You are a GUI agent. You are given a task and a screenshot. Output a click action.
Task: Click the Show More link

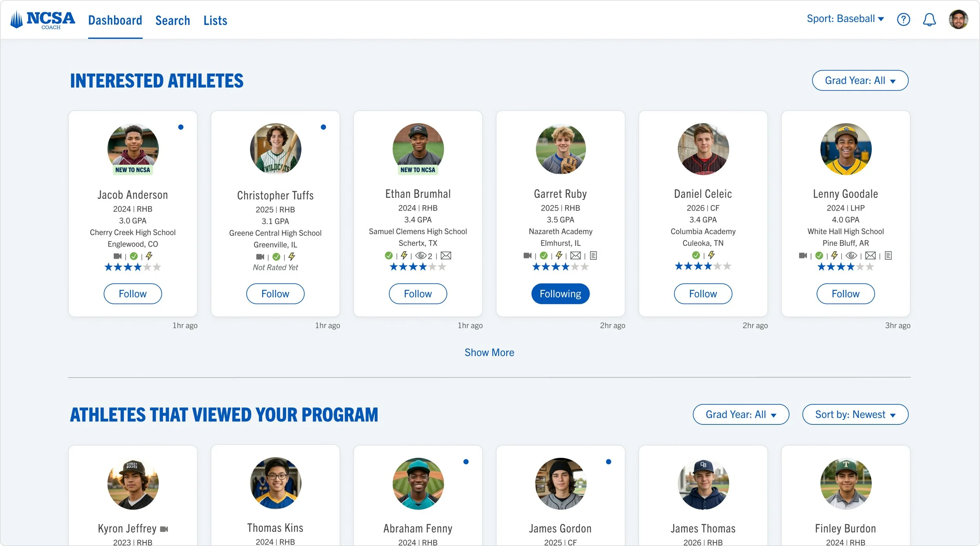(x=489, y=353)
